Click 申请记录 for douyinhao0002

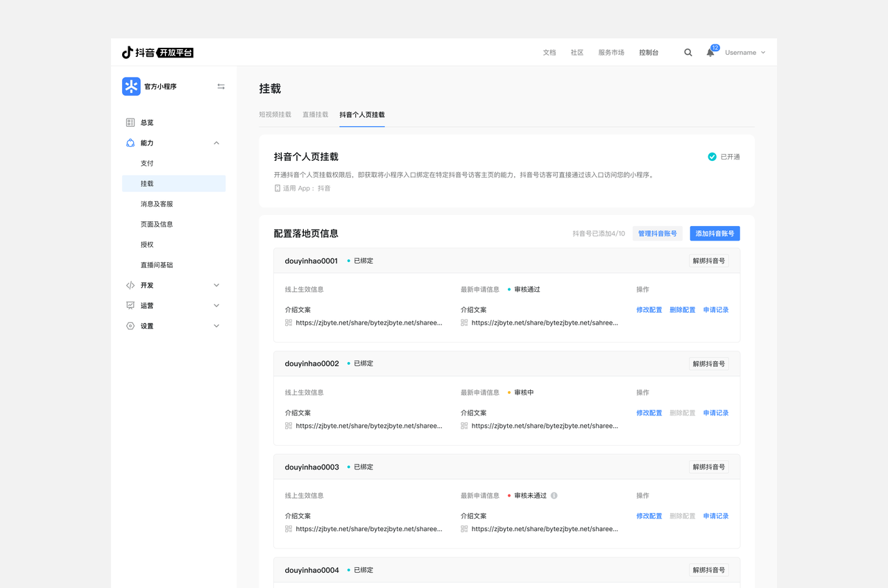tap(716, 413)
